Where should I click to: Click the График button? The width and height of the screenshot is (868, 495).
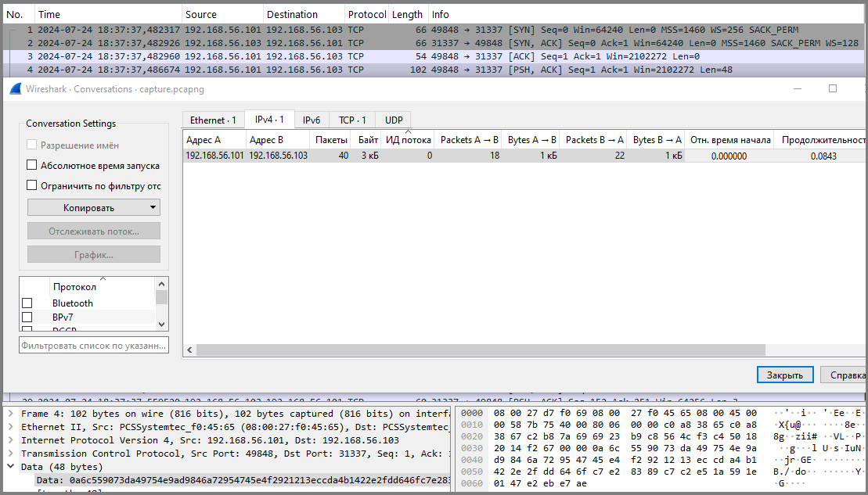[x=94, y=254]
